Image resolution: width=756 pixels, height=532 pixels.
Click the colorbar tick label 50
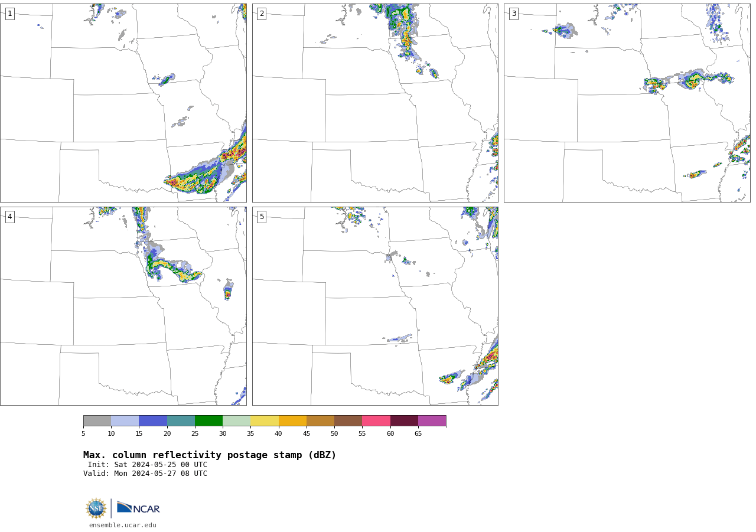(x=334, y=434)
